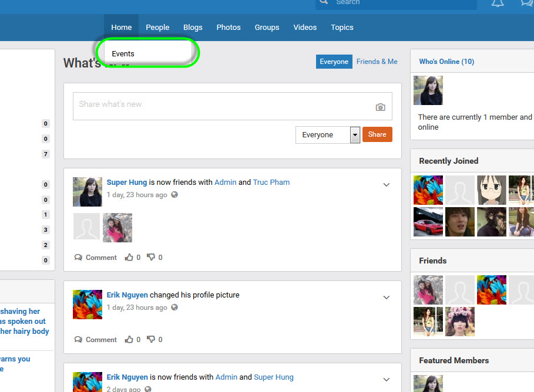534x392 pixels.
Task: Open the Groups menu item
Action: (x=267, y=28)
